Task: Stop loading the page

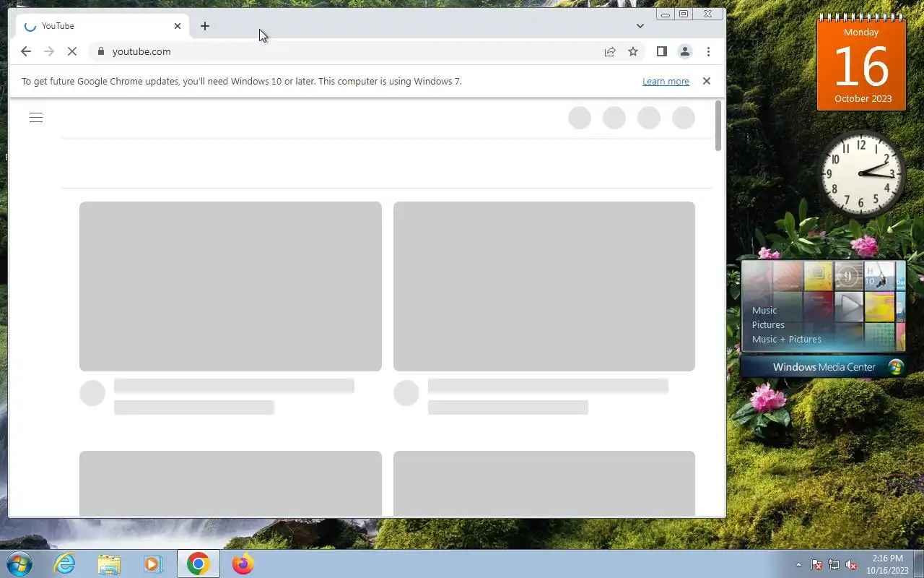Action: 72,51
